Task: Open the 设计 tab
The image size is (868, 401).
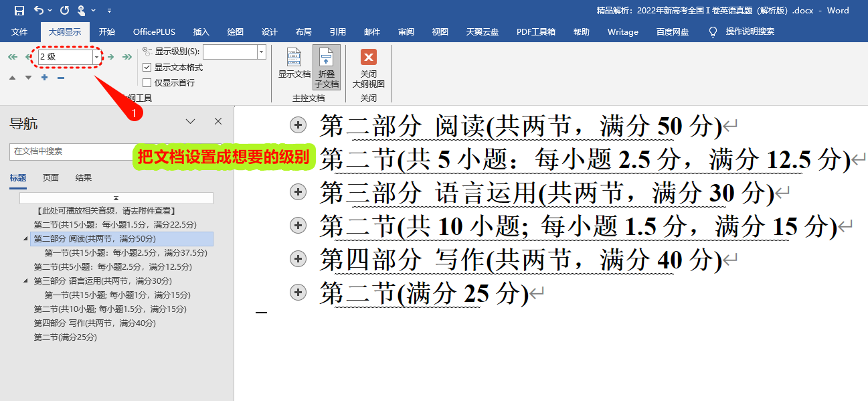Action: 270,31
